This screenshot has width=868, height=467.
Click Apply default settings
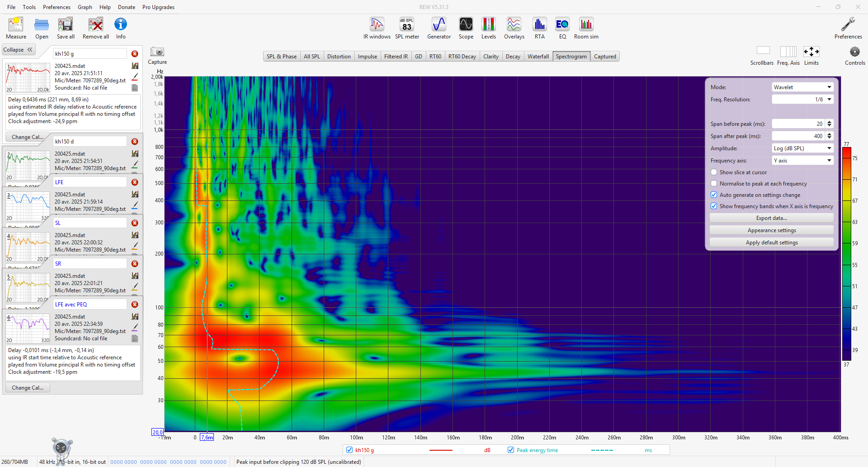point(772,243)
